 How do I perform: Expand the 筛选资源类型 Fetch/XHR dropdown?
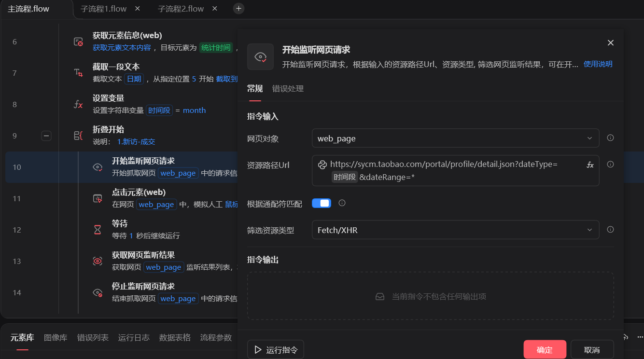pos(455,230)
